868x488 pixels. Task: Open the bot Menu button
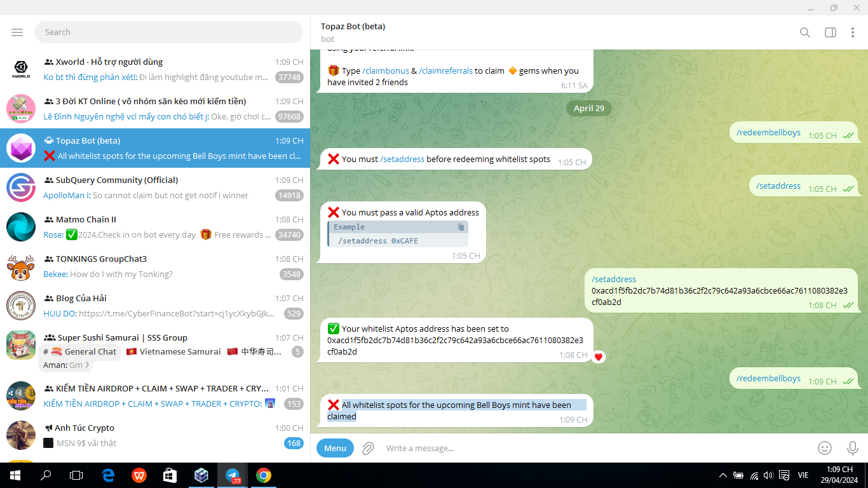(x=335, y=448)
